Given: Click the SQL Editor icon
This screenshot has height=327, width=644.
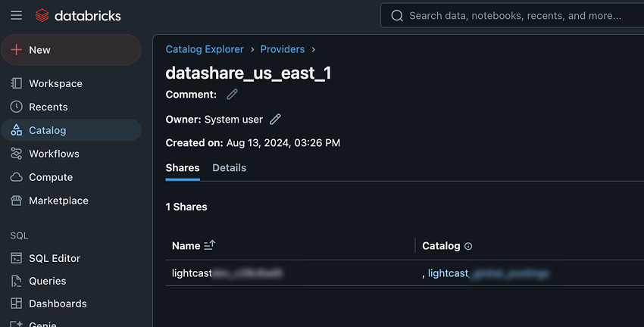Looking at the screenshot, I should click(x=17, y=258).
